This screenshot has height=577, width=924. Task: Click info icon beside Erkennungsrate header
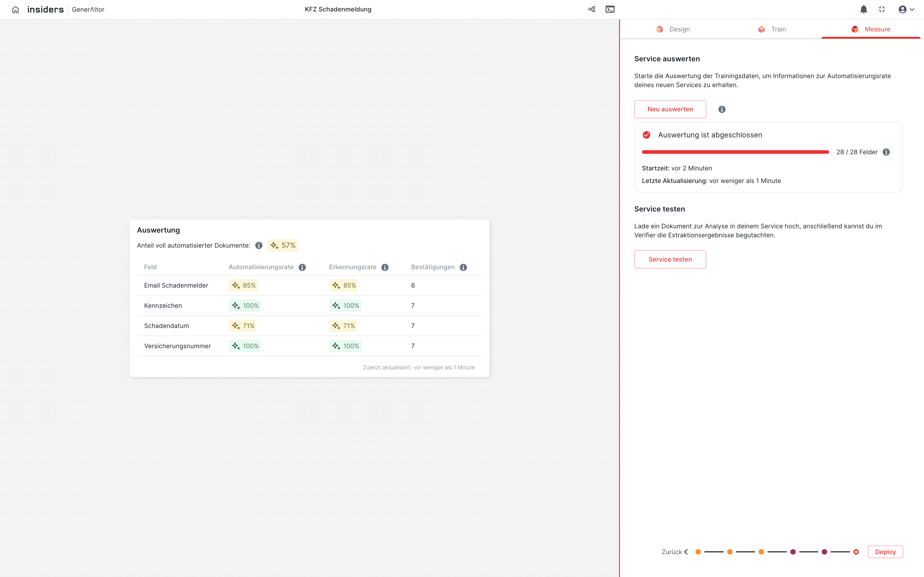coord(385,267)
